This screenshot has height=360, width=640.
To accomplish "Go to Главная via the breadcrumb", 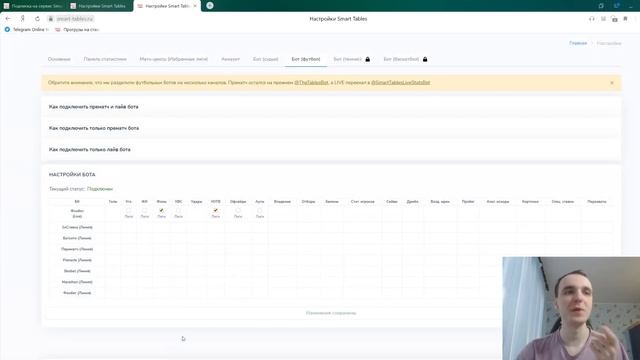I will click(x=578, y=43).
